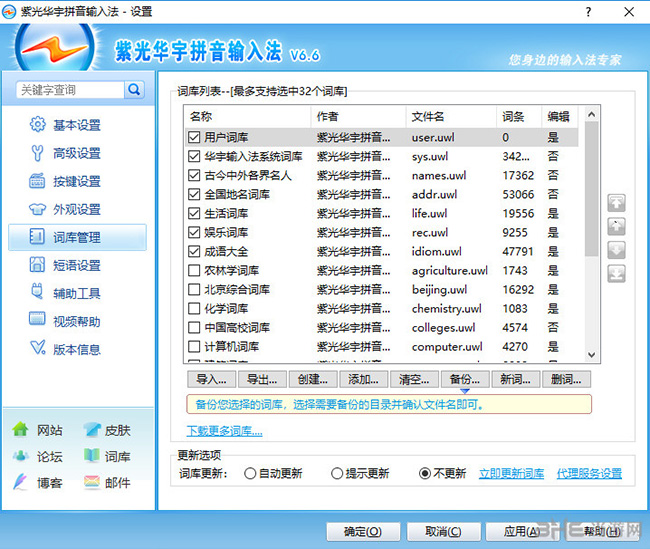Click the 短语设置 icon

37,265
